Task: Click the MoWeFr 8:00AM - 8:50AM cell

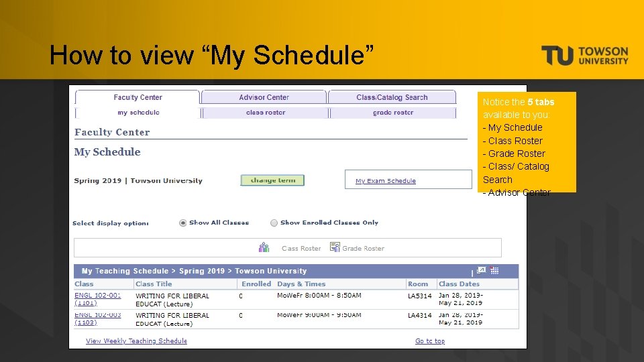Action: 319,296
